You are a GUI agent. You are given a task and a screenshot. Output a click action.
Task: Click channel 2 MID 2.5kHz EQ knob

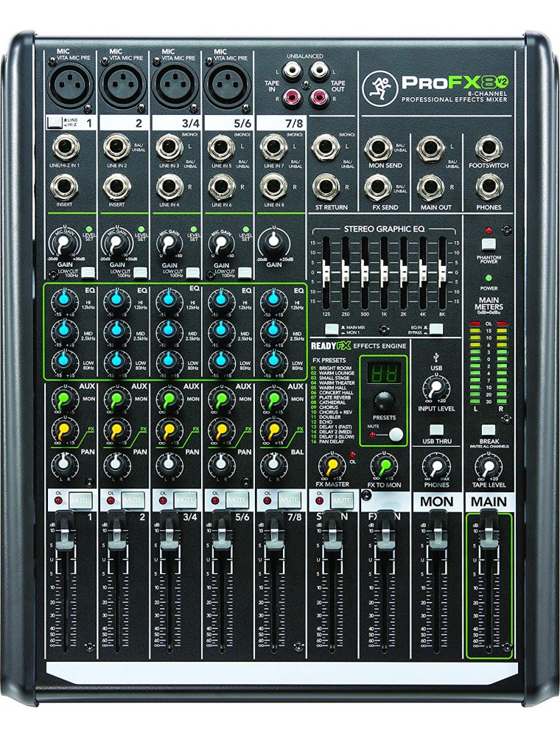point(117,330)
